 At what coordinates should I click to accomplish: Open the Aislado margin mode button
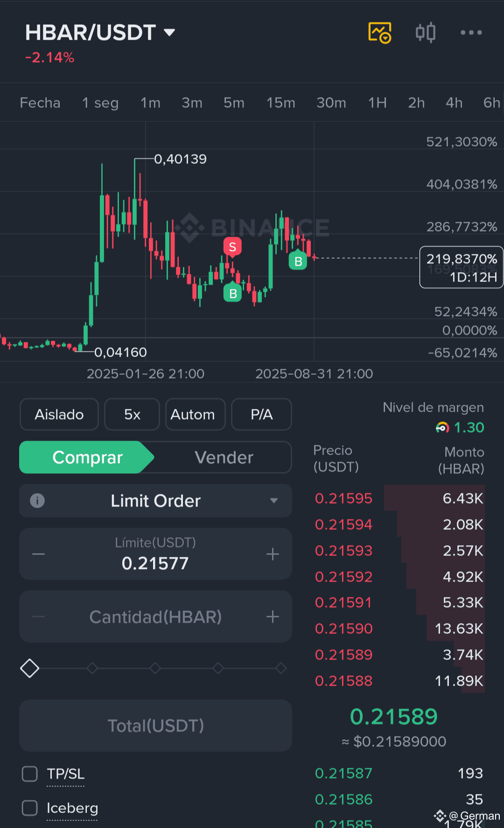tap(59, 414)
